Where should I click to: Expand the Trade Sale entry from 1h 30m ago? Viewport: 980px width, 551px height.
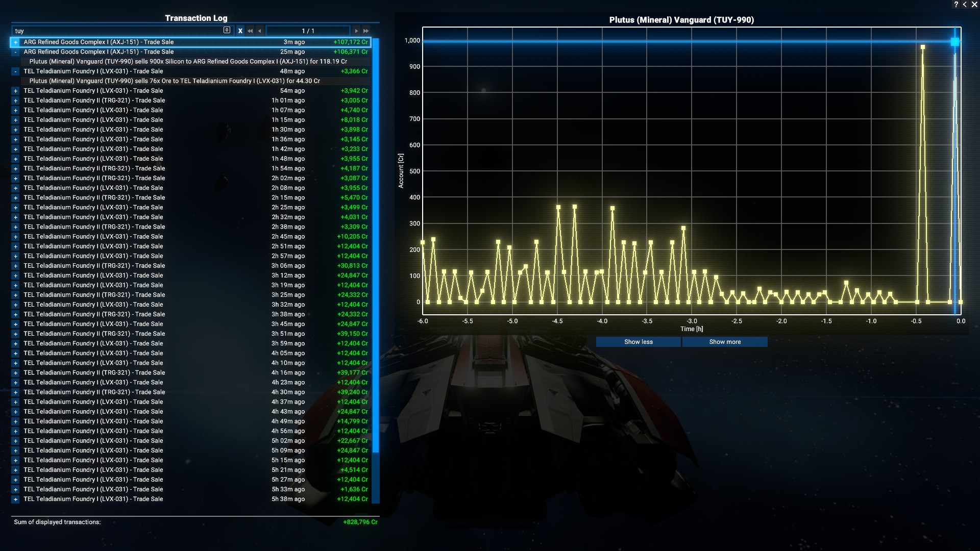15,130
